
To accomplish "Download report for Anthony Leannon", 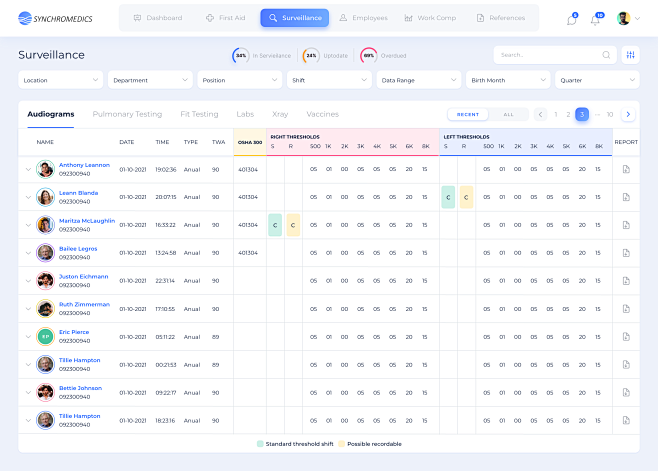I will click(626, 169).
